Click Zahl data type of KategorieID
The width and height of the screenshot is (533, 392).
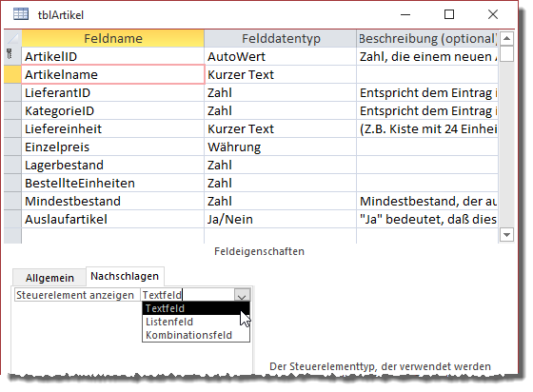point(281,110)
